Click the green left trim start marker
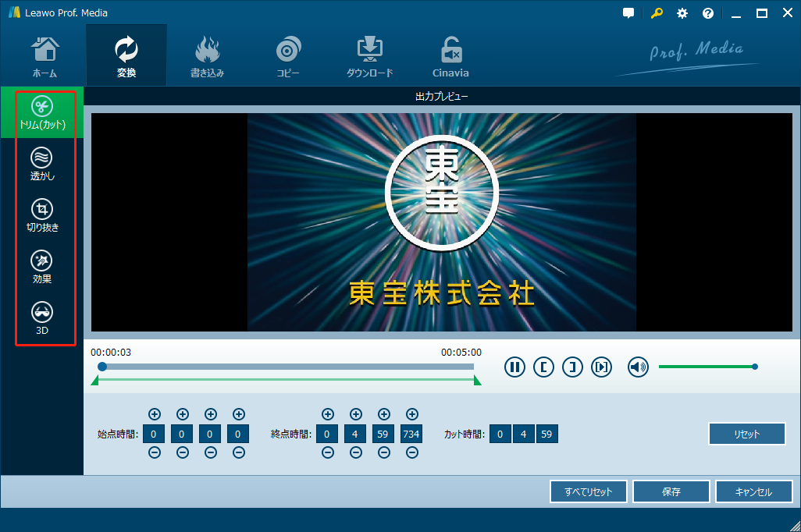801x532 pixels. click(x=94, y=381)
